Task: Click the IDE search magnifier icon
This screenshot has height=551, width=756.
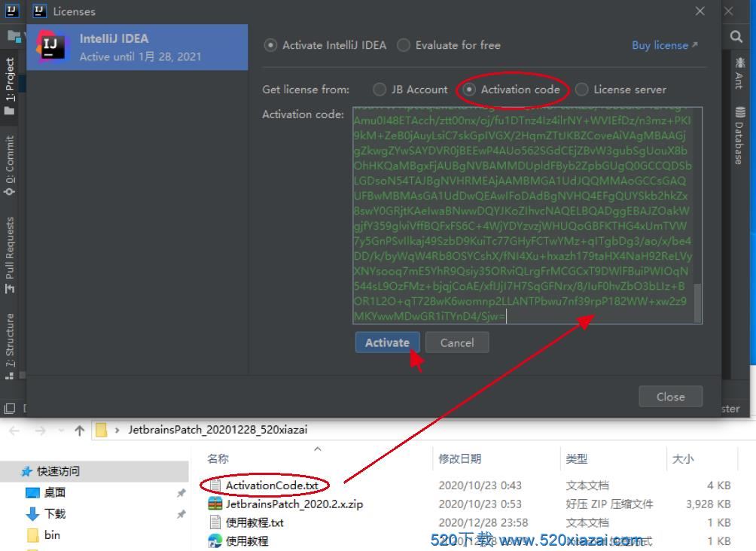Action: click(736, 37)
